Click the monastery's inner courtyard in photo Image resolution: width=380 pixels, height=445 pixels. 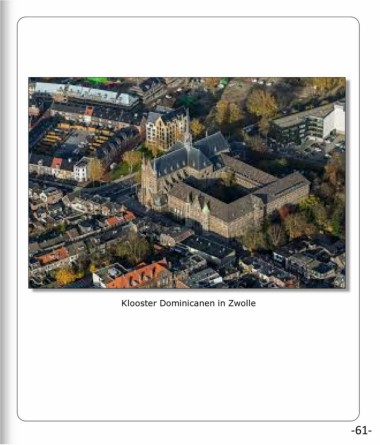pos(213,190)
